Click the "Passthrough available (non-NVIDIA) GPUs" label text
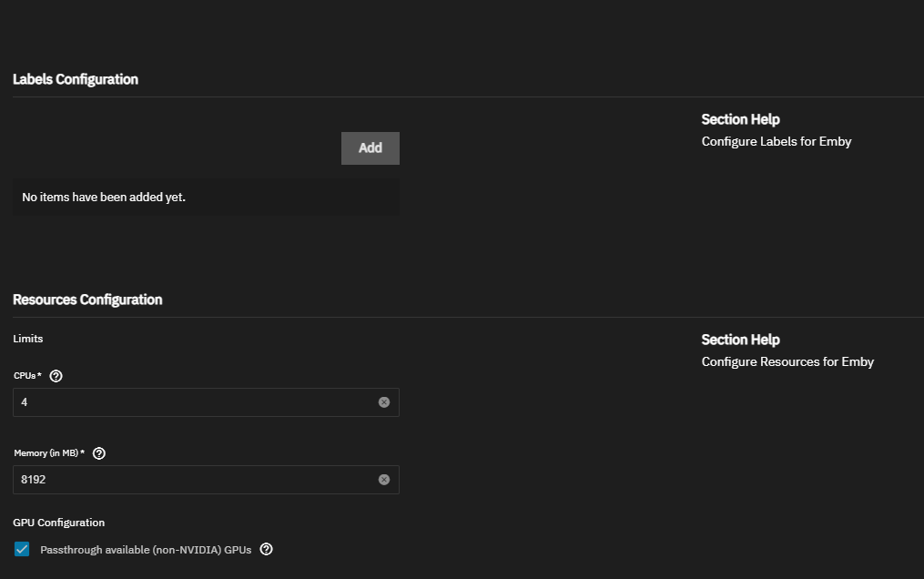 [146, 550]
